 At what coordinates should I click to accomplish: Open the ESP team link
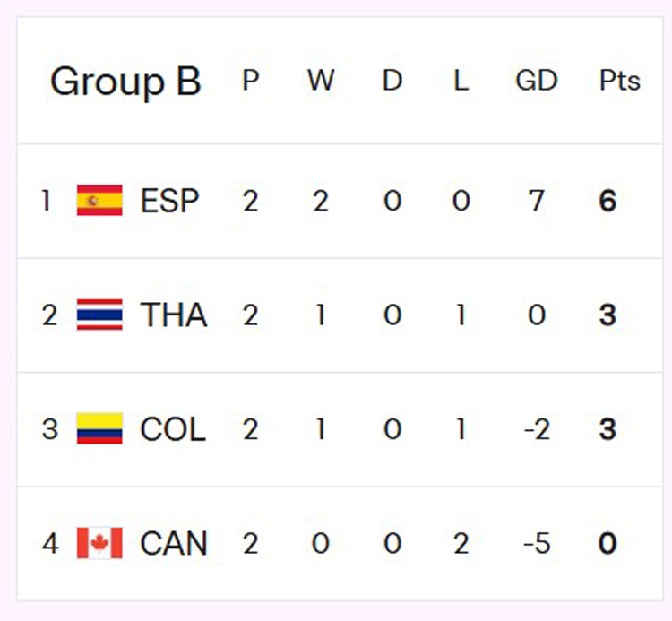click(x=169, y=201)
